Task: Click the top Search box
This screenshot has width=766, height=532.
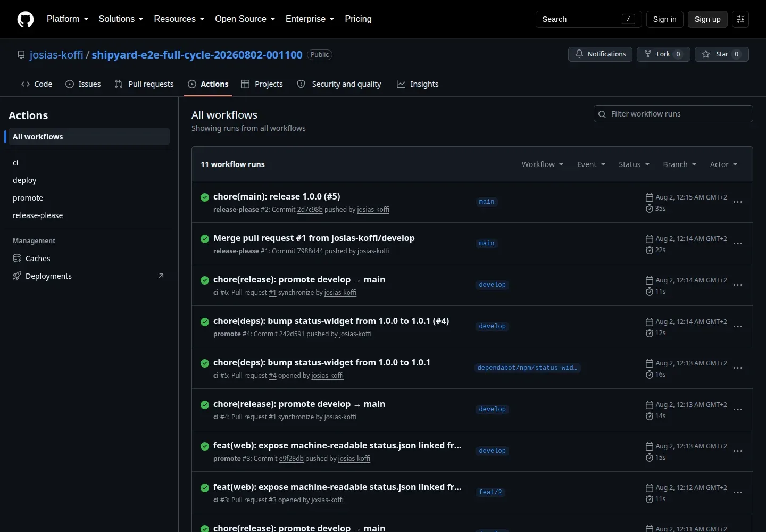Action: [589, 19]
